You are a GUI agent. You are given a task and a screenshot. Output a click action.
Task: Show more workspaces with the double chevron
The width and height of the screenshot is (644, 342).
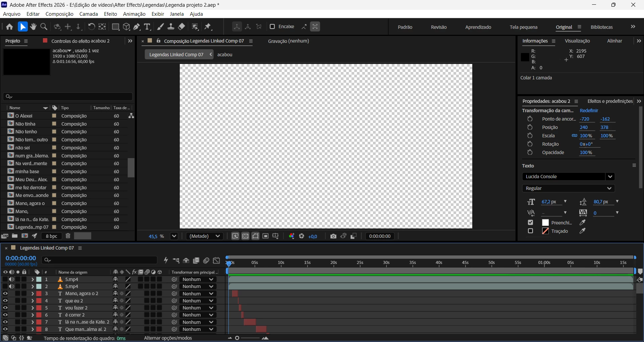click(x=633, y=27)
